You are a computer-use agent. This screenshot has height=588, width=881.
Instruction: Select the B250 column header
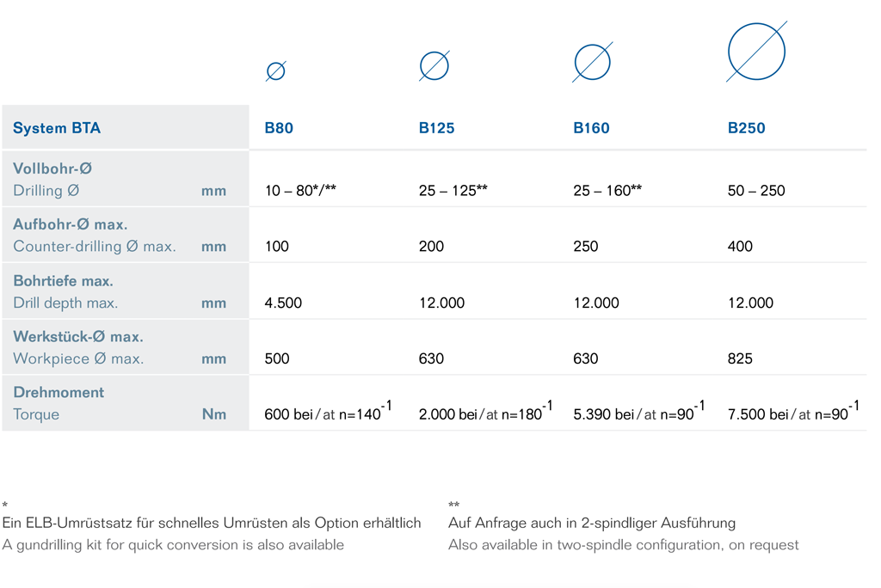tap(746, 128)
